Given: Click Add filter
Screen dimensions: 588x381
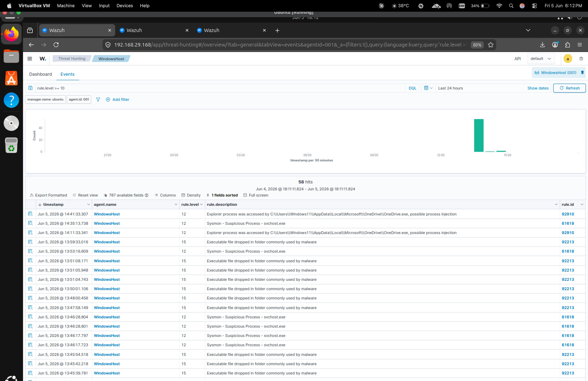Looking at the screenshot, I should tap(118, 99).
